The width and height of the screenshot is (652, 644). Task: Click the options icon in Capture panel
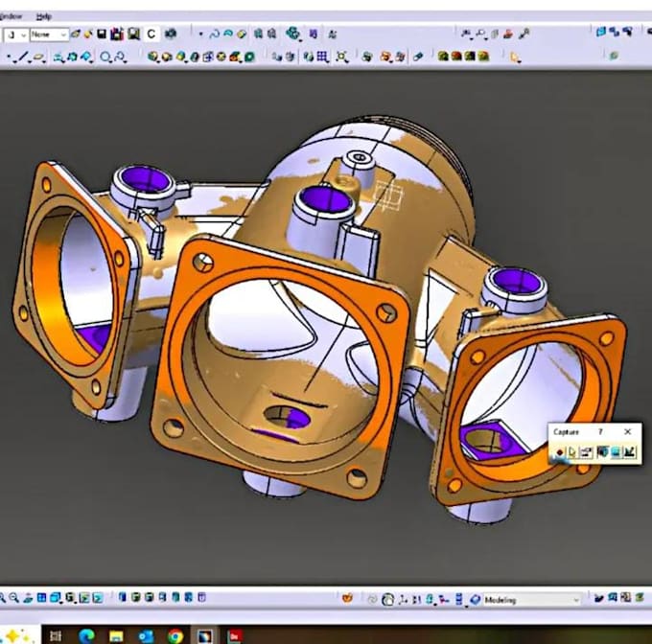point(586,452)
